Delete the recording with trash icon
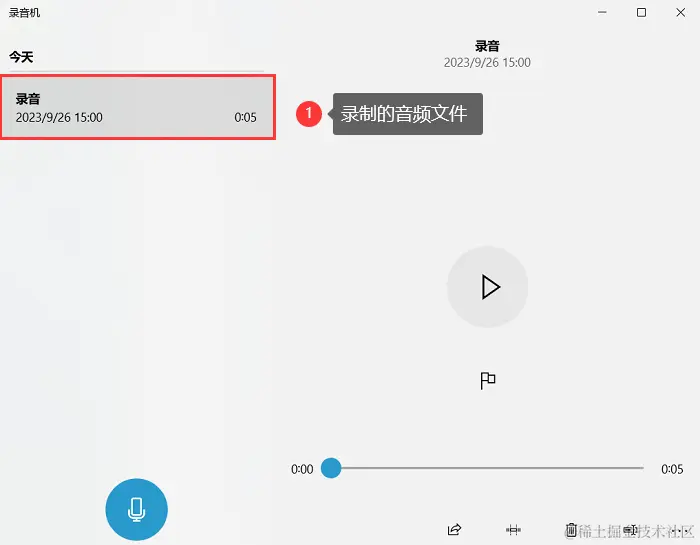The image size is (700, 545). tap(571, 530)
